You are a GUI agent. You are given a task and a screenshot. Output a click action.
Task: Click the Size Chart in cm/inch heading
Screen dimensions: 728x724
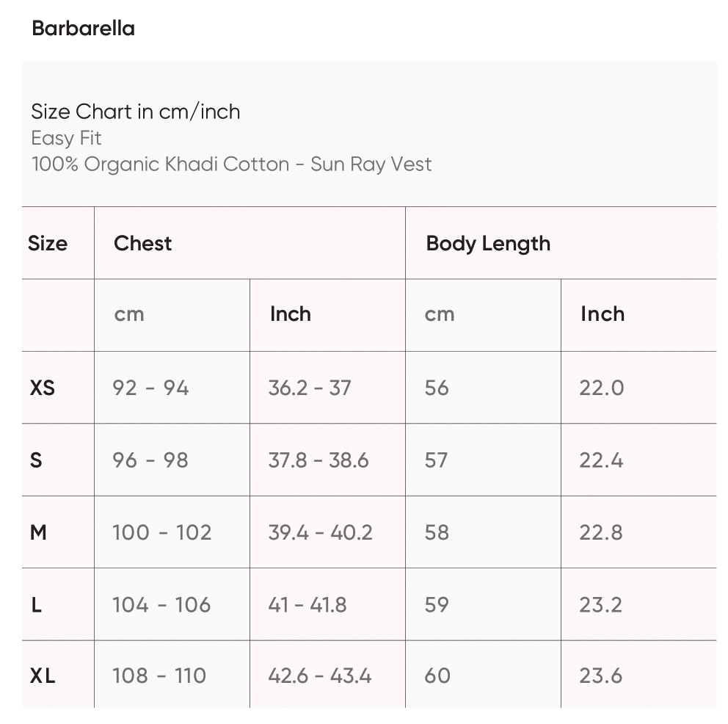136,112
